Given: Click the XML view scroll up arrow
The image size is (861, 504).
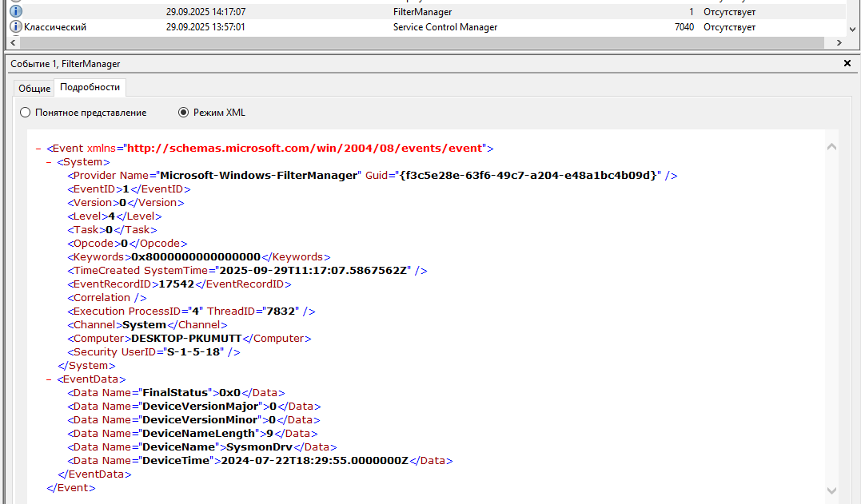Looking at the screenshot, I should (831, 147).
